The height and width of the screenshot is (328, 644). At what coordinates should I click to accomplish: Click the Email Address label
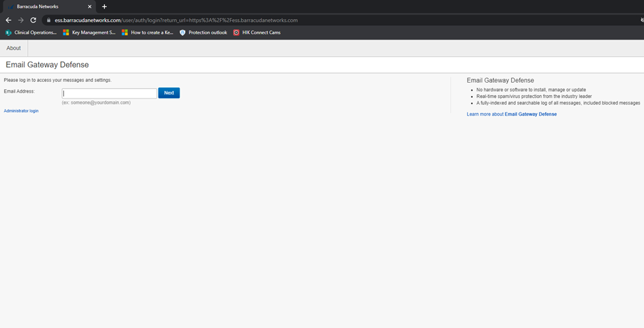click(19, 91)
